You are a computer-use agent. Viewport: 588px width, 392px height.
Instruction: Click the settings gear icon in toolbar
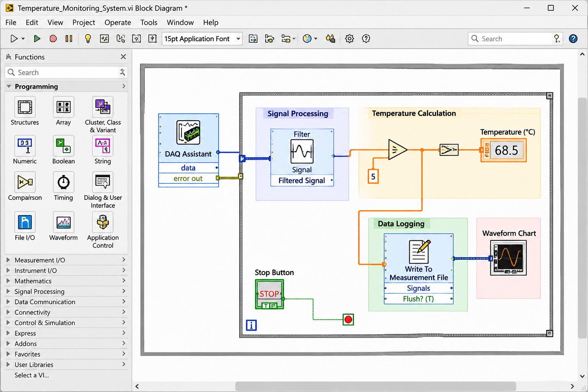pyautogui.click(x=350, y=39)
